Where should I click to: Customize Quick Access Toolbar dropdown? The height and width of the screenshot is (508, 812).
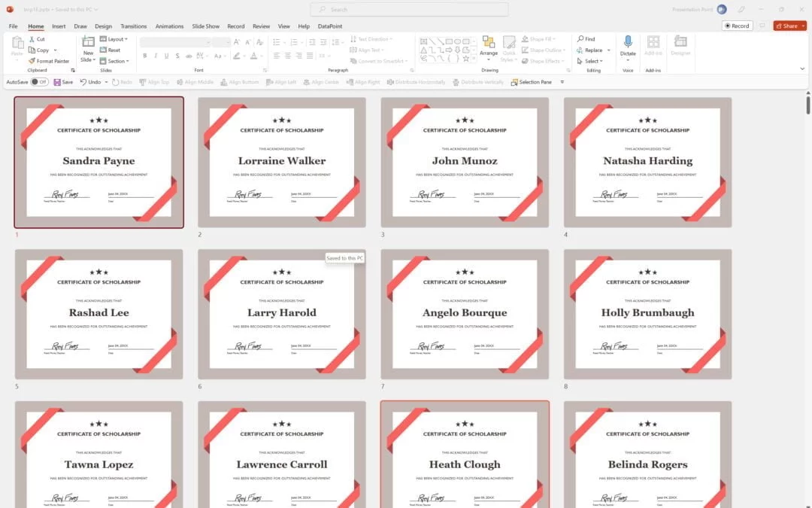click(x=562, y=82)
